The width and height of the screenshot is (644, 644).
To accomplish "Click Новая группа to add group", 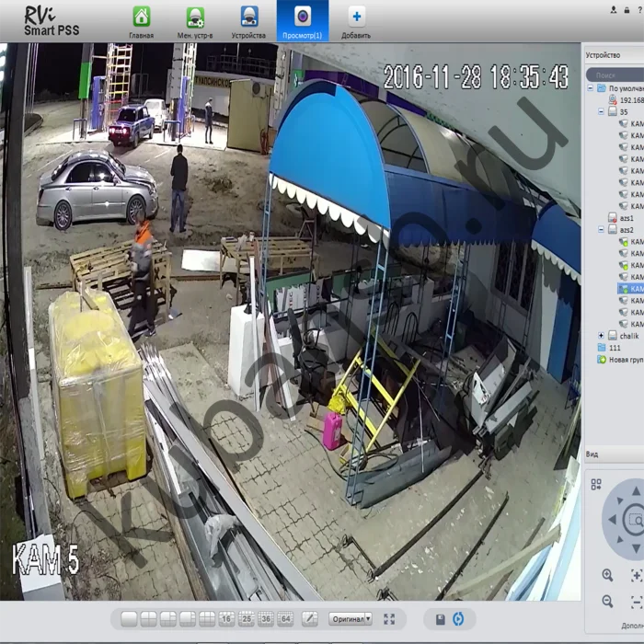I will (620, 360).
